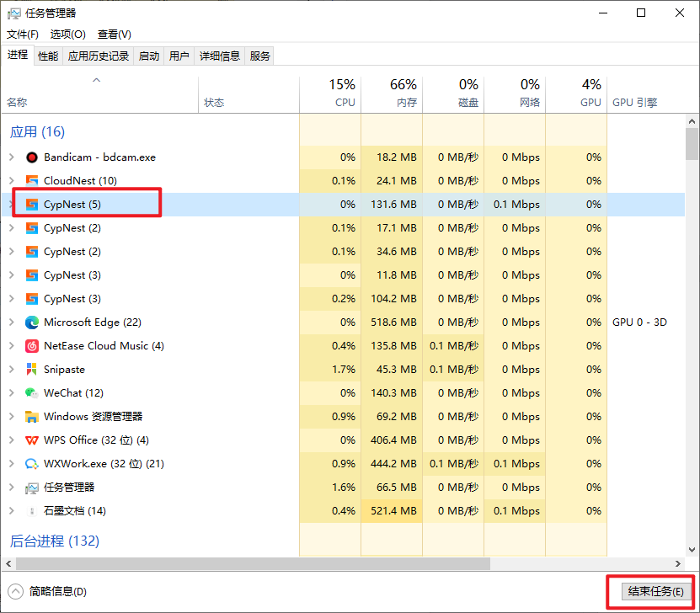The height and width of the screenshot is (613, 700).
Task: Expand the 石墨文档 (14) process group
Action: (12, 511)
